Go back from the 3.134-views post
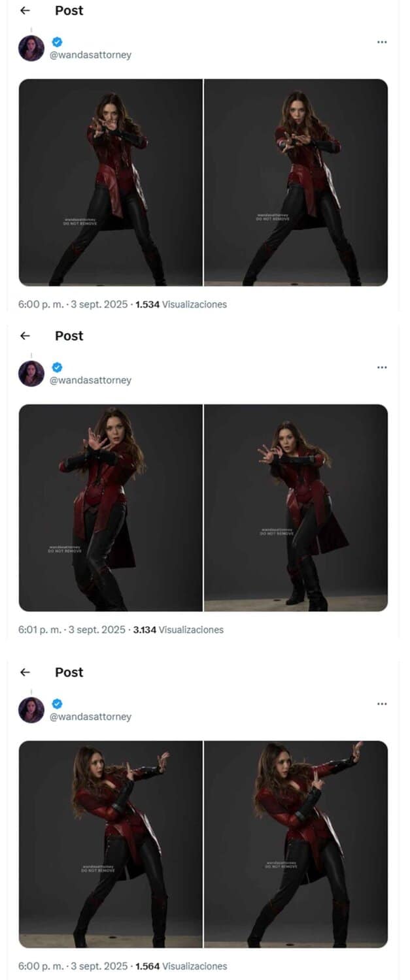Viewport: 410px width, 980px height. coord(26,336)
